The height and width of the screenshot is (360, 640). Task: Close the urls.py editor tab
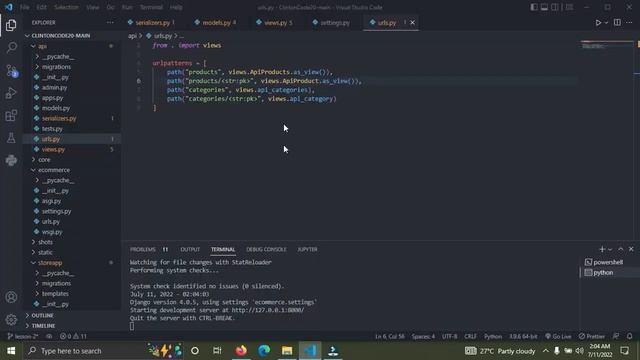click(x=412, y=23)
